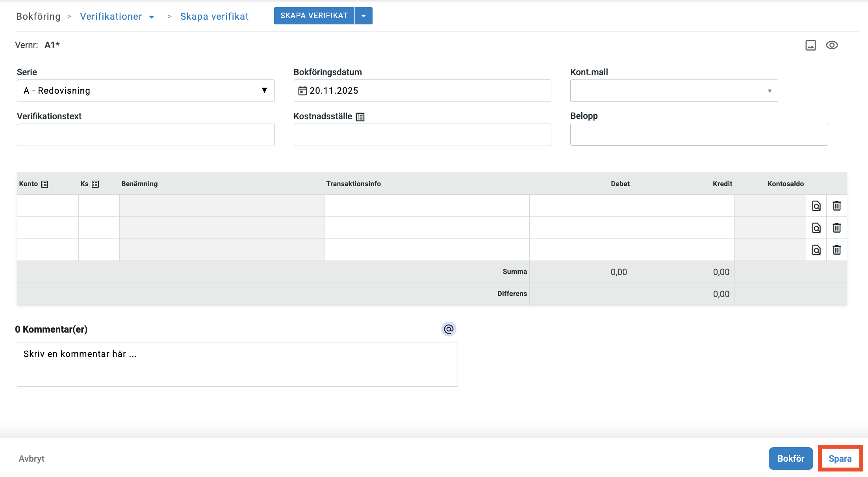The height and width of the screenshot is (477, 868).
Task: Click Konto column list icon
Action: (x=45, y=184)
